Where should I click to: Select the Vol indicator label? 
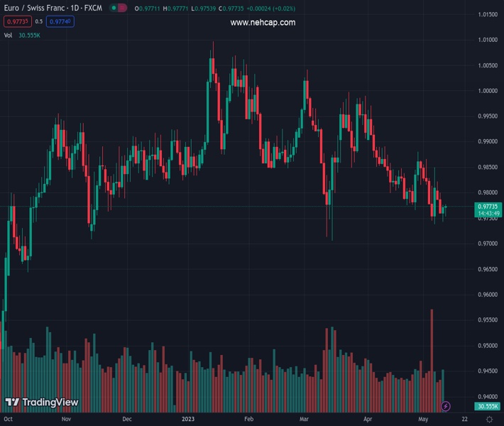pos(9,35)
